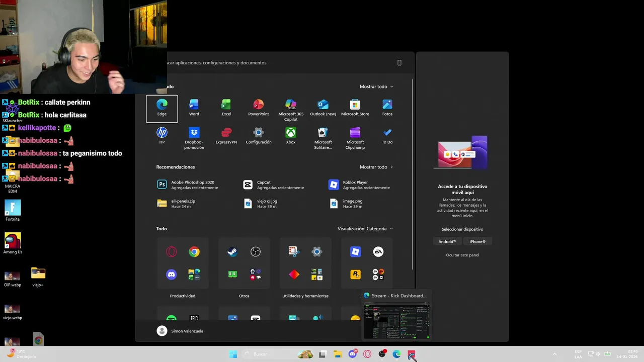Open Configuración pinned app
The height and width of the screenshot is (362, 644).
click(x=259, y=136)
